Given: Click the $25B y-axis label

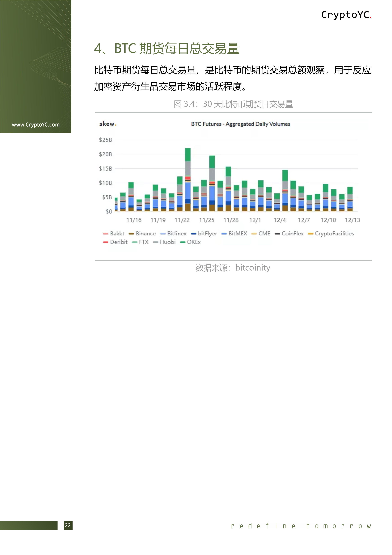Looking at the screenshot, I should [106, 140].
